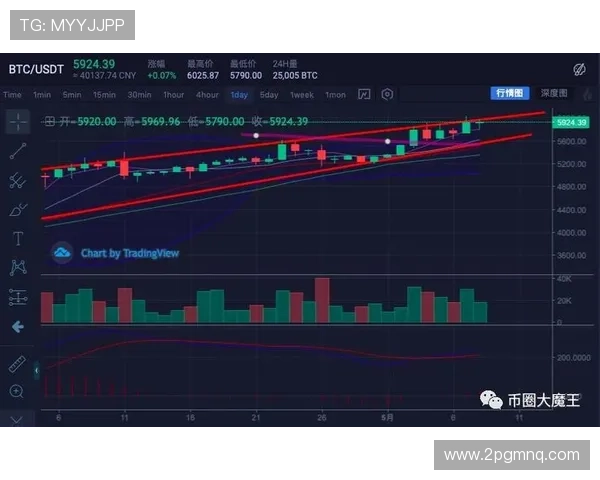Switch to the 30min interval
The image size is (600, 480).
pyautogui.click(x=139, y=95)
